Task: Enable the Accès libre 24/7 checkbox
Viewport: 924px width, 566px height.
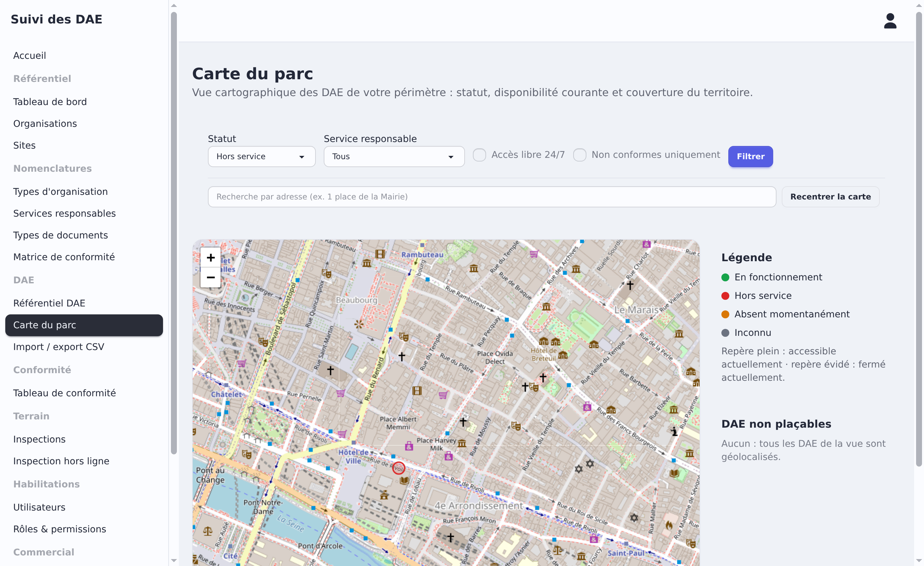Action: [x=479, y=155]
